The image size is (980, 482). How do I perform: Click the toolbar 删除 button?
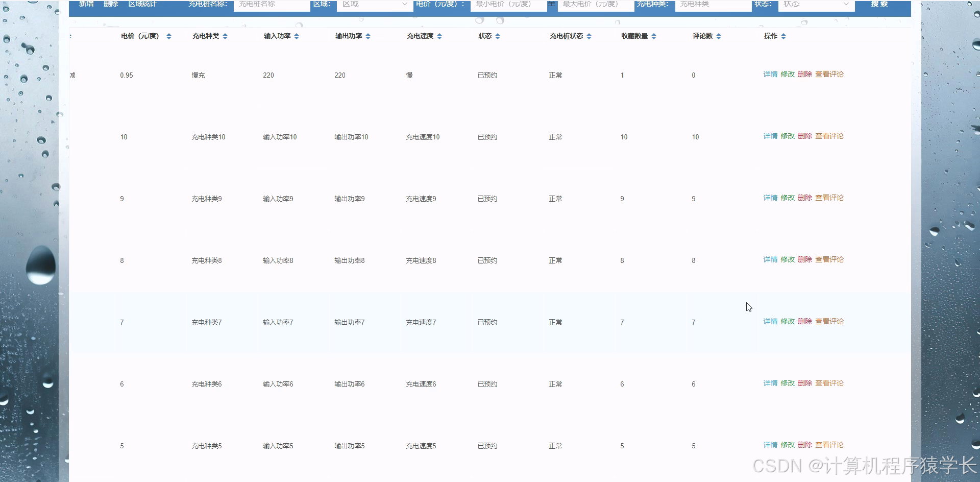(111, 4)
